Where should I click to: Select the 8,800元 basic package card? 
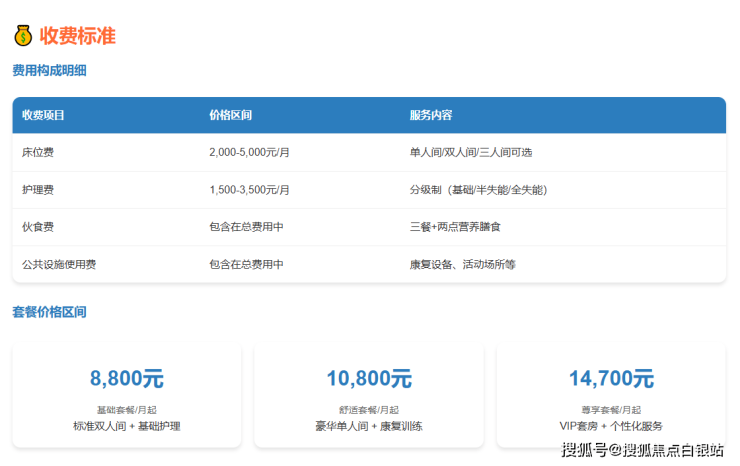click(x=127, y=396)
